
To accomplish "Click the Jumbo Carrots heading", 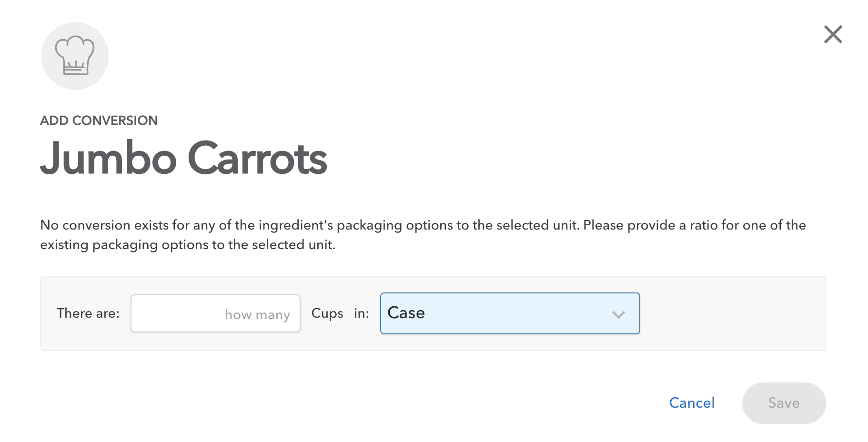I will [x=183, y=158].
